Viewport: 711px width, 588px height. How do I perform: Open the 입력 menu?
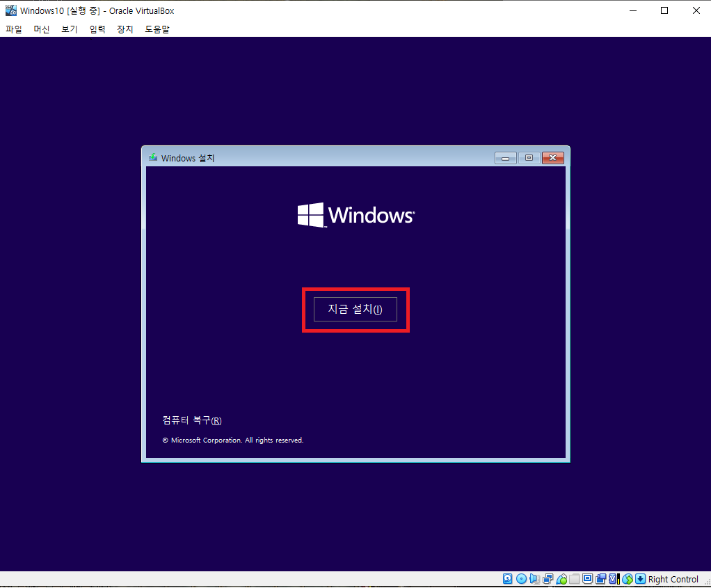(97, 29)
